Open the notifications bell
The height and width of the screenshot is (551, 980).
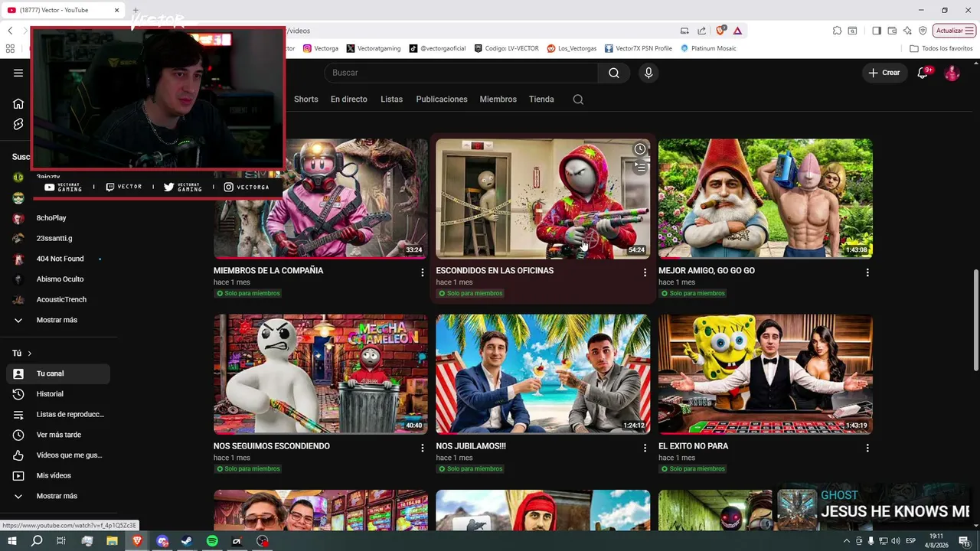[x=923, y=73]
